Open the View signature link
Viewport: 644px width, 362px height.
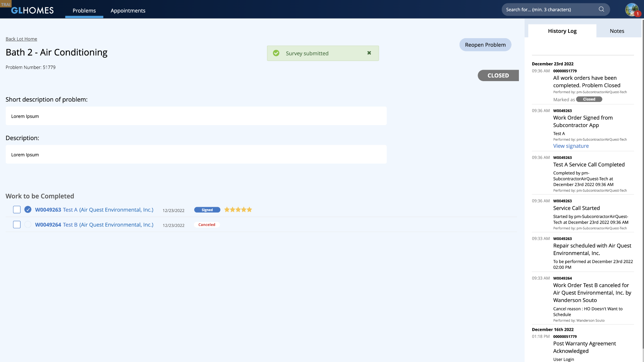coord(571,146)
